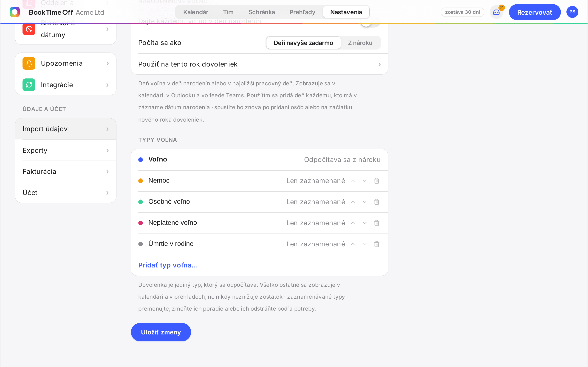Move Neplatené voľno up in order
This screenshot has width=588, height=367.
[353, 223]
